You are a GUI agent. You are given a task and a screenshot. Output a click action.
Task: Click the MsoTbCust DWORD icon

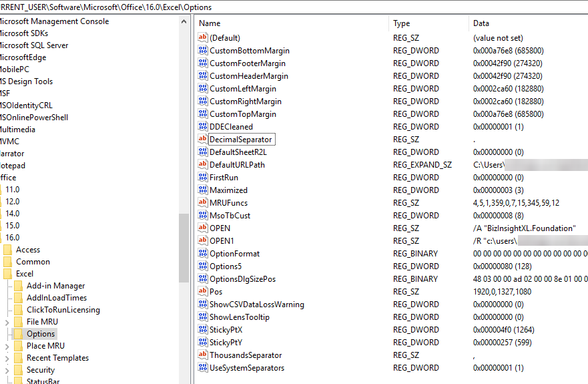pyautogui.click(x=203, y=215)
